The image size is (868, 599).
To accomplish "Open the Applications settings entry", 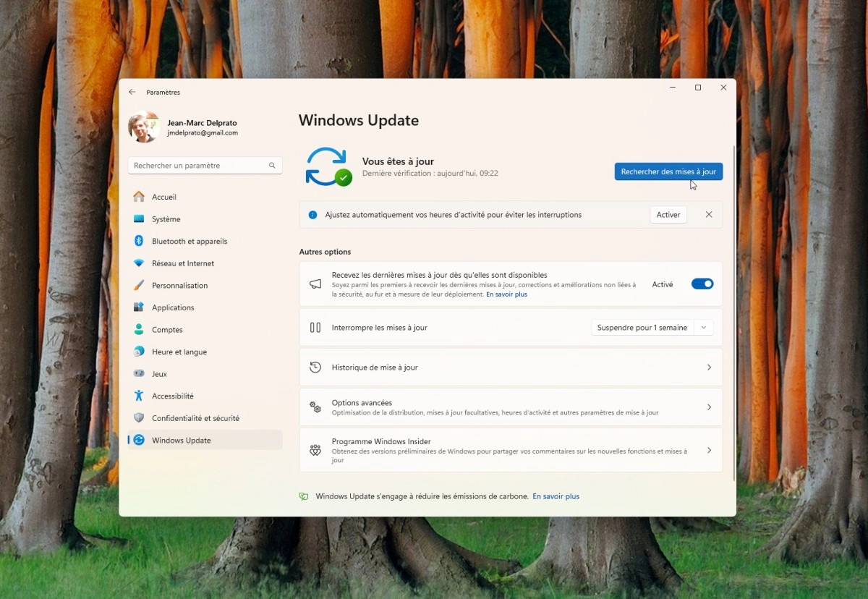I will [205, 307].
